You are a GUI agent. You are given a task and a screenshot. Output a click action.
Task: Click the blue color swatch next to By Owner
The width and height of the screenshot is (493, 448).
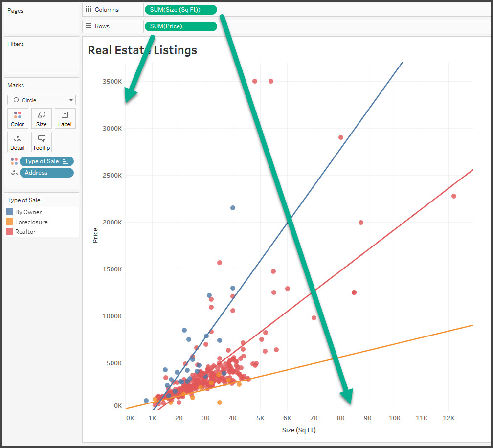point(10,212)
